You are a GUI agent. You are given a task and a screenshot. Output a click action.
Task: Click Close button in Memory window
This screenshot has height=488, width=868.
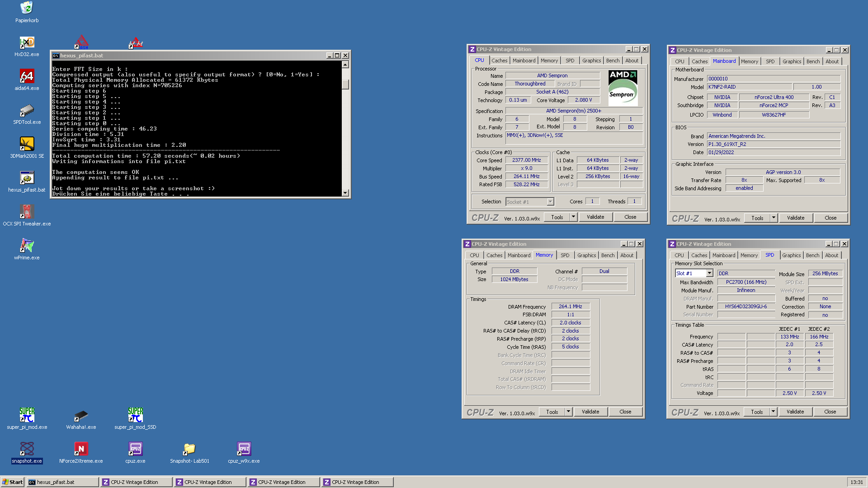[x=625, y=412]
